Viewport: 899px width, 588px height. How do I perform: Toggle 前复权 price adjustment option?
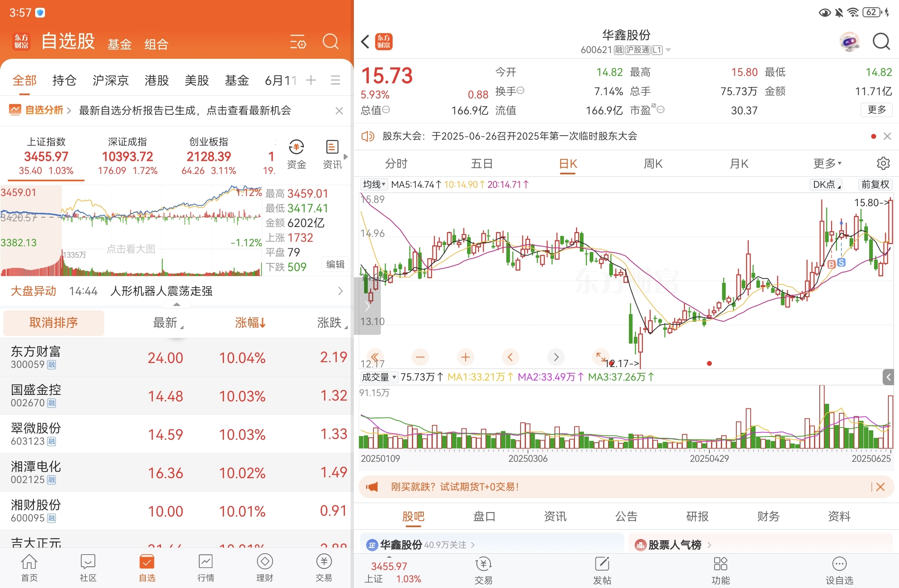pos(875,185)
